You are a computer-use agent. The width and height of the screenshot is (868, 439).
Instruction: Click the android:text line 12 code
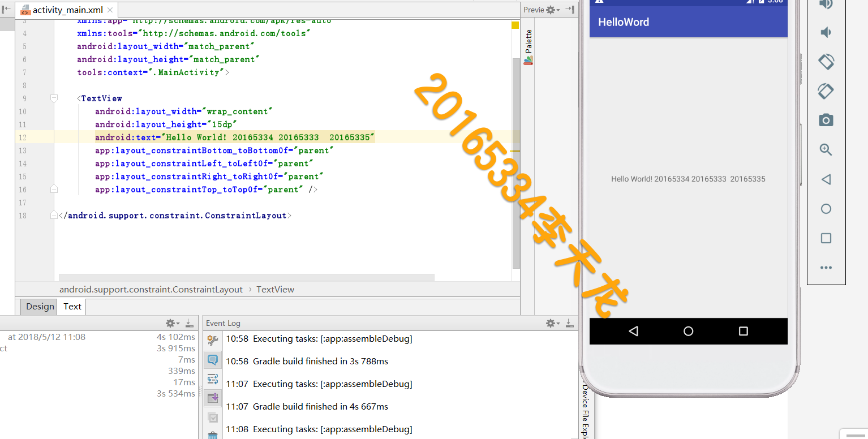pos(235,137)
